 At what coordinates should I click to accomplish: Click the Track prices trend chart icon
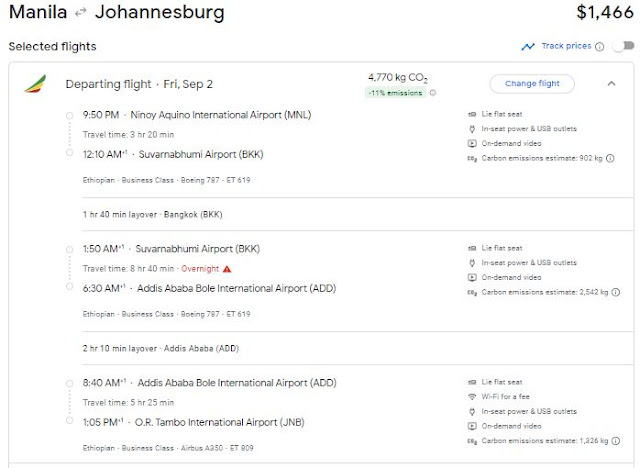click(x=527, y=46)
